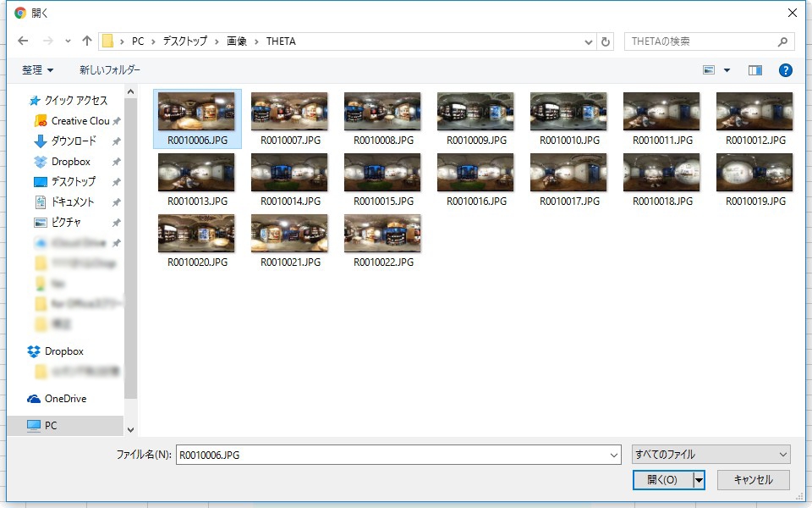Open the 整理 organize menu

(x=37, y=70)
